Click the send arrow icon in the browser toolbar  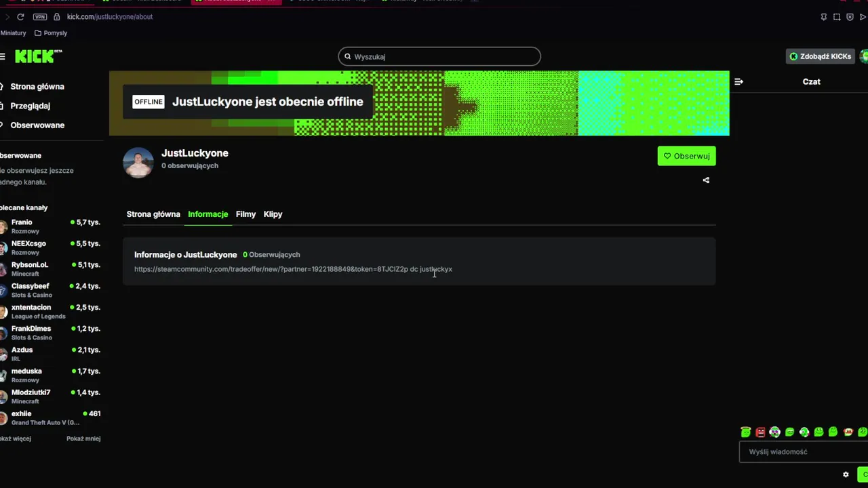[x=863, y=17]
